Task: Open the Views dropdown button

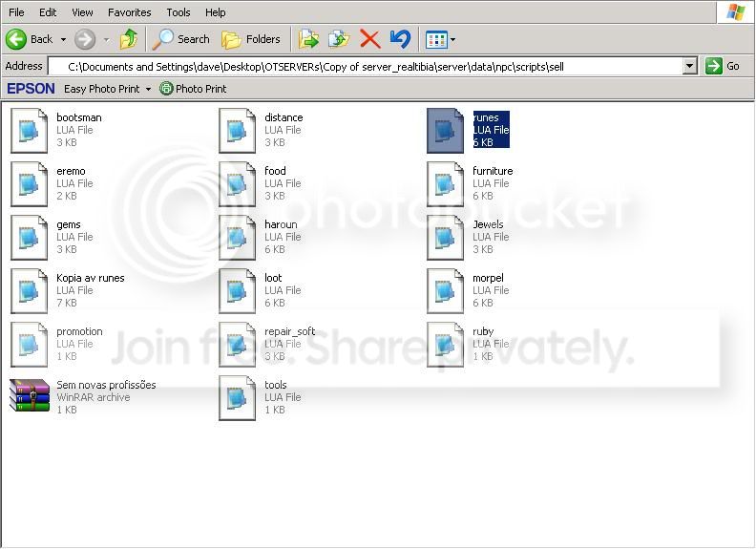Action: click(440, 39)
